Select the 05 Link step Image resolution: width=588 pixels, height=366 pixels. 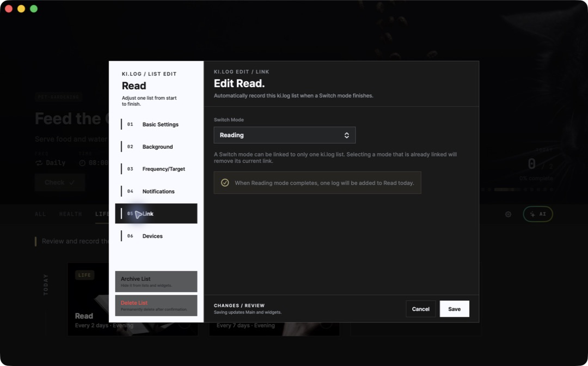[x=156, y=213]
